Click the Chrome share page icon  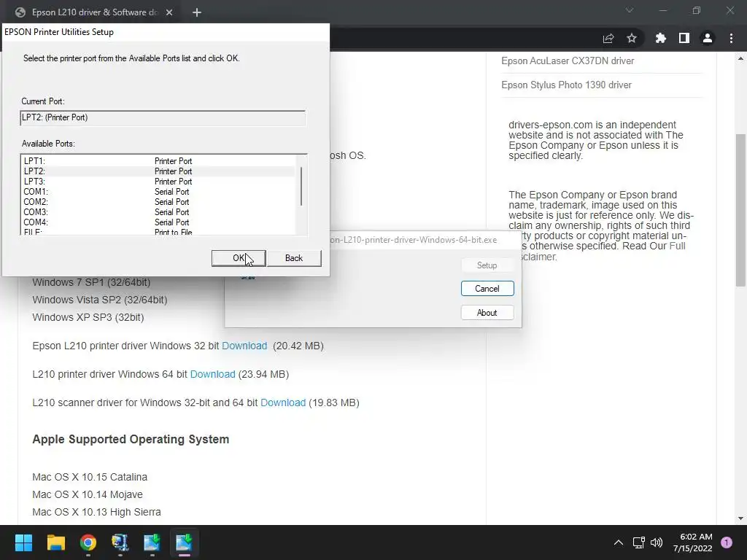[608, 38]
